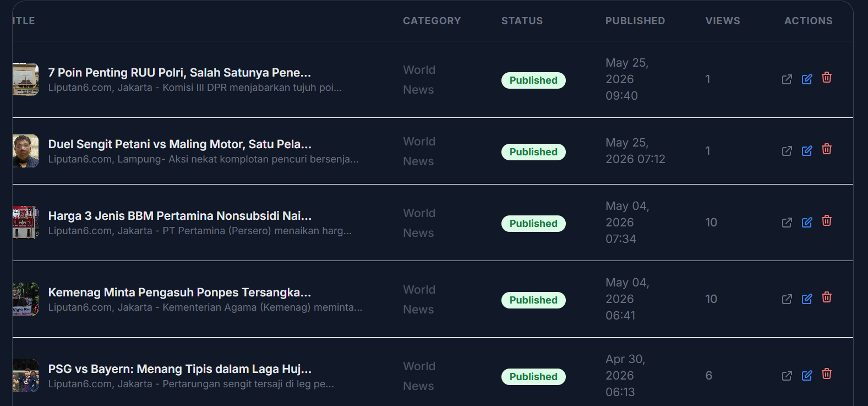Click the title 'PSG vs Bayern: Menang Tipis dalam Laga Huj...'

(180, 369)
